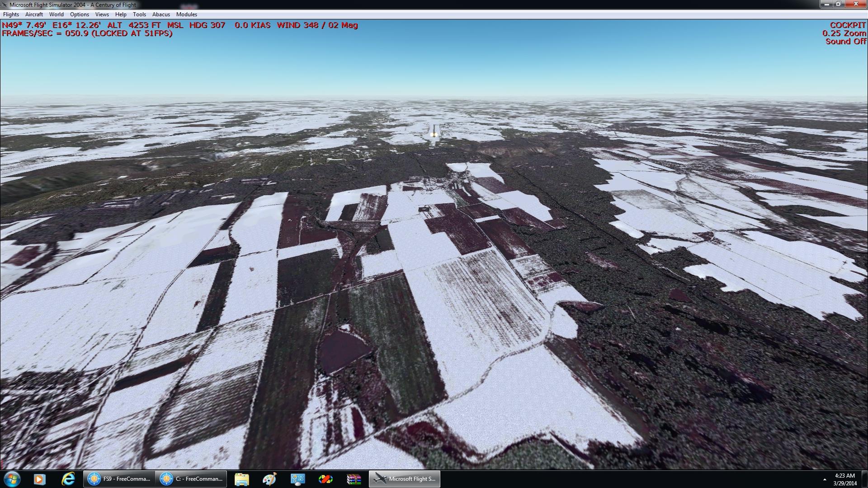Open the Help menu
This screenshot has height=488, width=868.
[x=121, y=14]
